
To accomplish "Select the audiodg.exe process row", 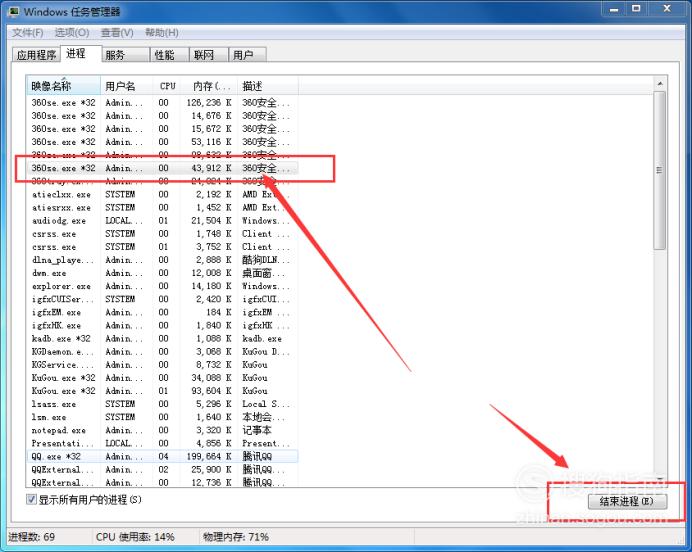I will (x=162, y=221).
